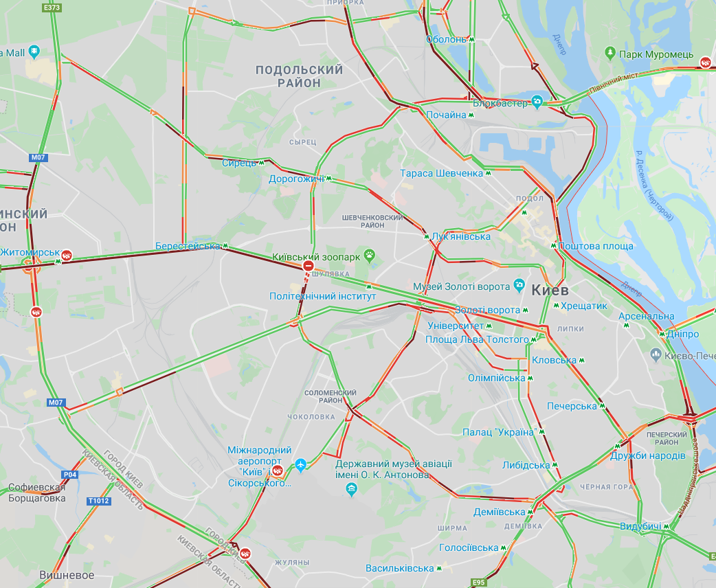The height and width of the screenshot is (588, 716).
Task: Click the crash icon near Парк Муромець
Action: 706,62
